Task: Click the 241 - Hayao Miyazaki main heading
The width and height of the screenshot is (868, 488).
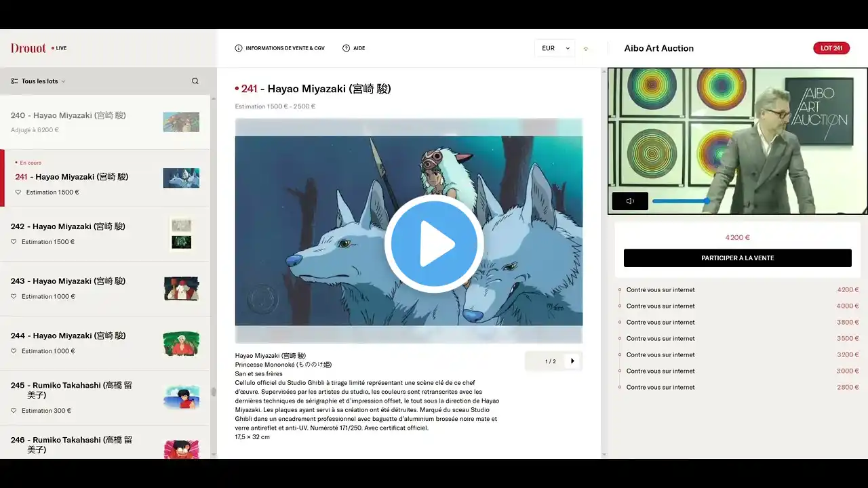Action: point(313,89)
